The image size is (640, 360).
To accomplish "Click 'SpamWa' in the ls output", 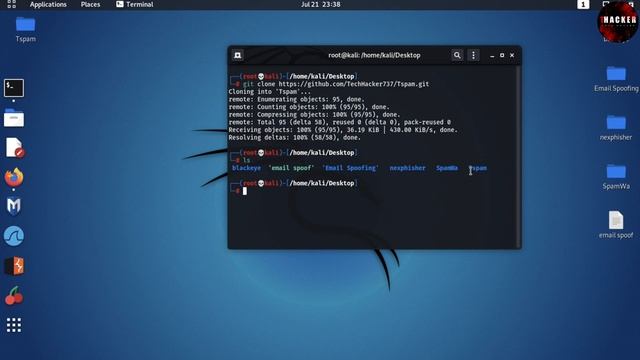I will (x=447, y=168).
